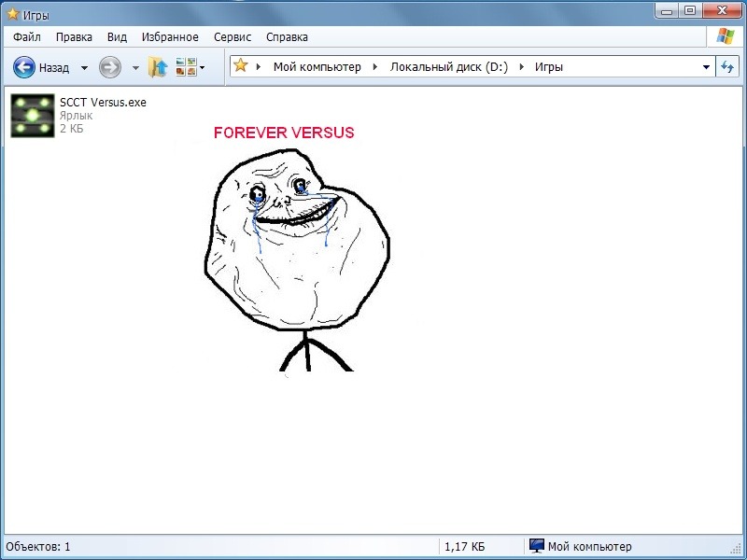
Task: Navigate to Локальный диск (D:) breadcrumb
Action: point(449,67)
